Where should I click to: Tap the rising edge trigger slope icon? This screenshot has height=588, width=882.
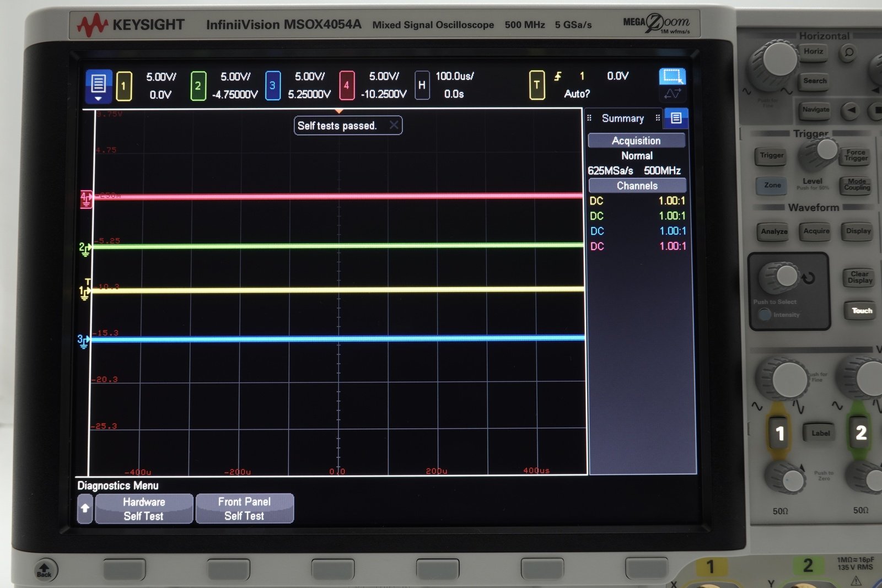click(558, 77)
